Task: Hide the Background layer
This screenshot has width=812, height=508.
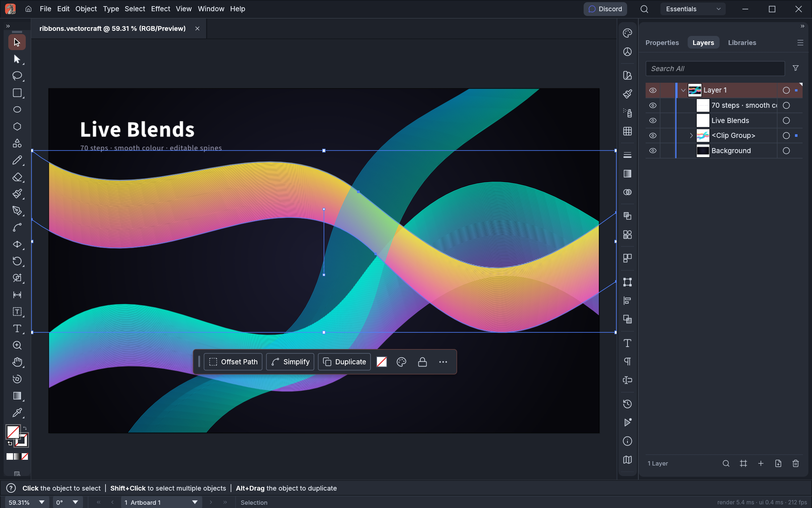Action: pyautogui.click(x=652, y=151)
